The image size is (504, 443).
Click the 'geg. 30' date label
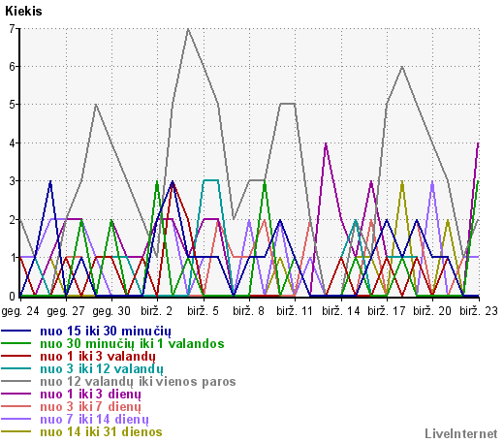[x=111, y=311]
